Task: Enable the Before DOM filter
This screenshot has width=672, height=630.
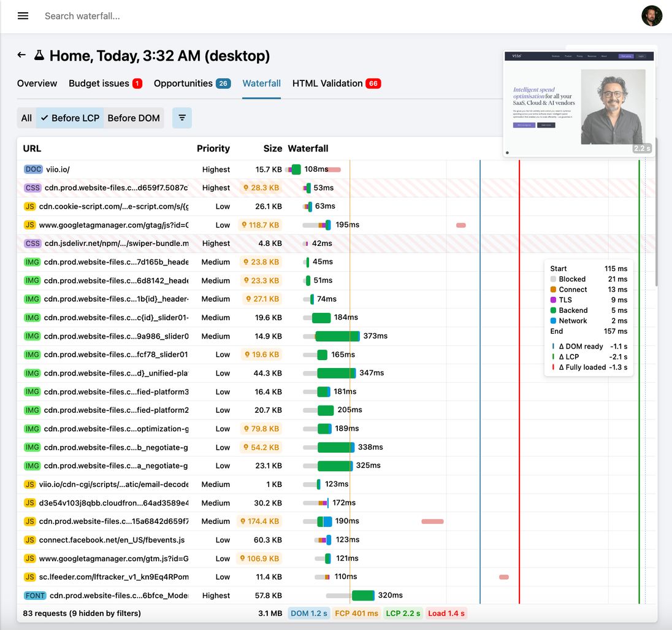Action: [x=134, y=118]
